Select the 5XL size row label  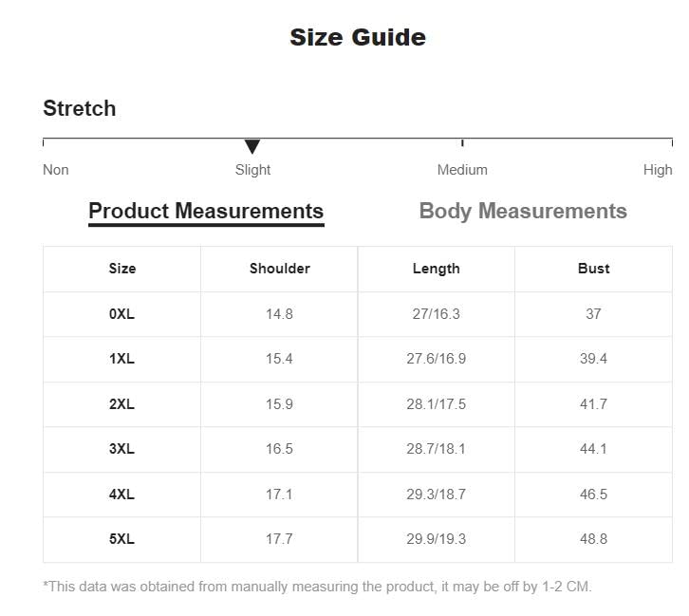tap(121, 539)
